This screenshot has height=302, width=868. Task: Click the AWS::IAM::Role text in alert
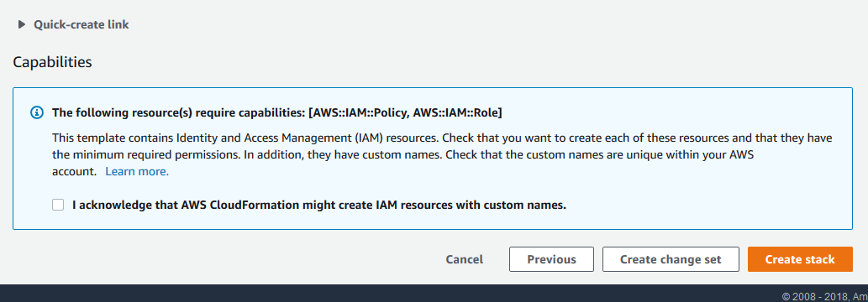(x=455, y=113)
